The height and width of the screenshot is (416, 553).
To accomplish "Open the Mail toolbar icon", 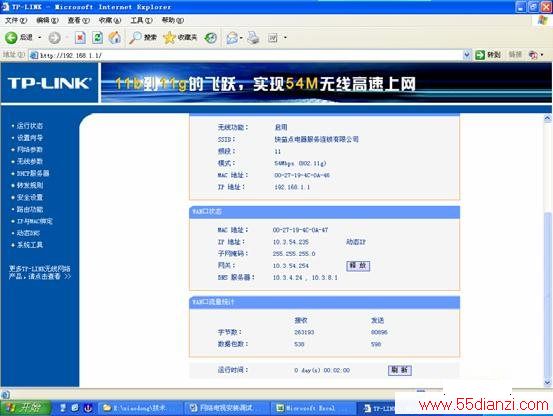I will [232, 38].
